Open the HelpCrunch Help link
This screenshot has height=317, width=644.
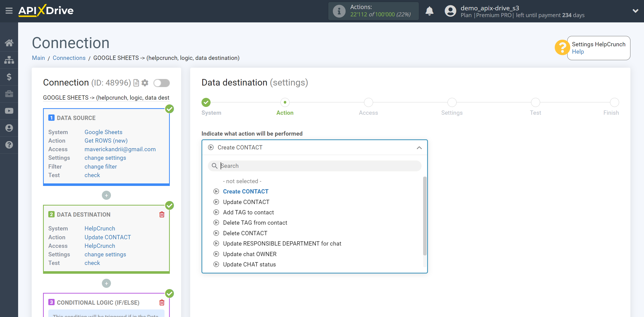point(578,52)
